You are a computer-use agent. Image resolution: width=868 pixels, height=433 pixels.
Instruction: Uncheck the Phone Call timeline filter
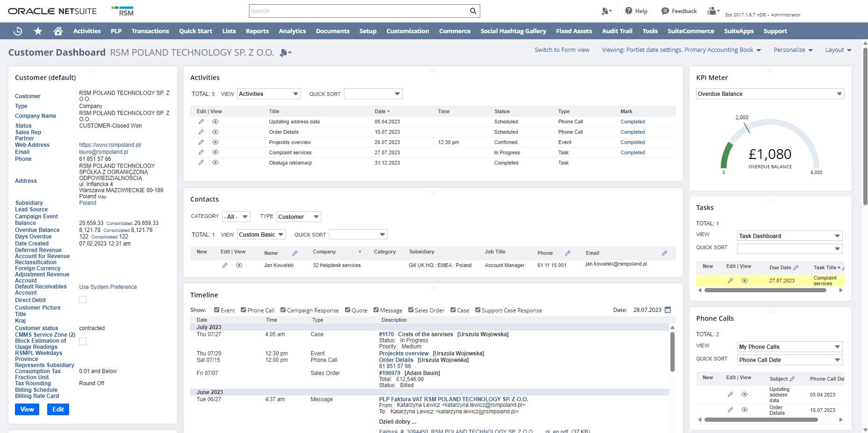pos(243,310)
